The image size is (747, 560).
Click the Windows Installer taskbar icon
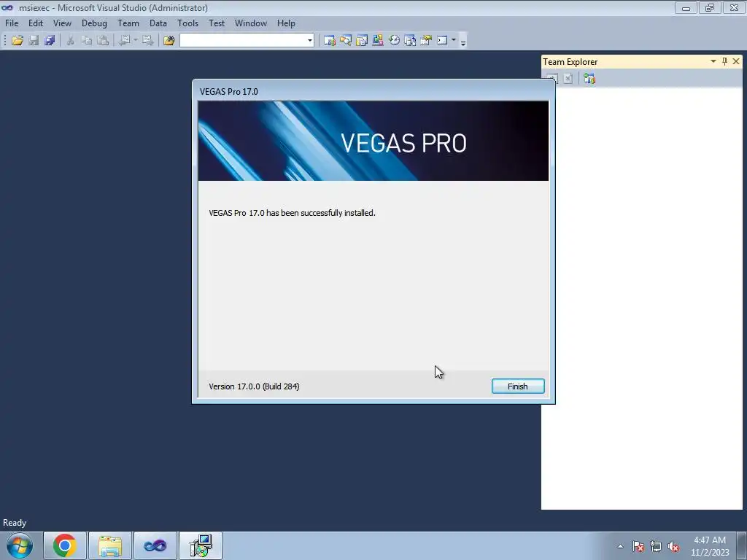(201, 545)
